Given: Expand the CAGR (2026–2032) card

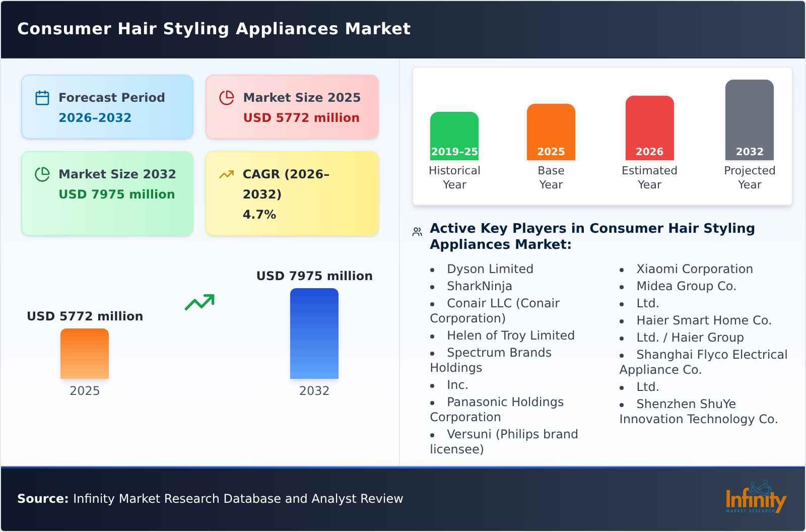Looking at the screenshot, I should pos(292,193).
